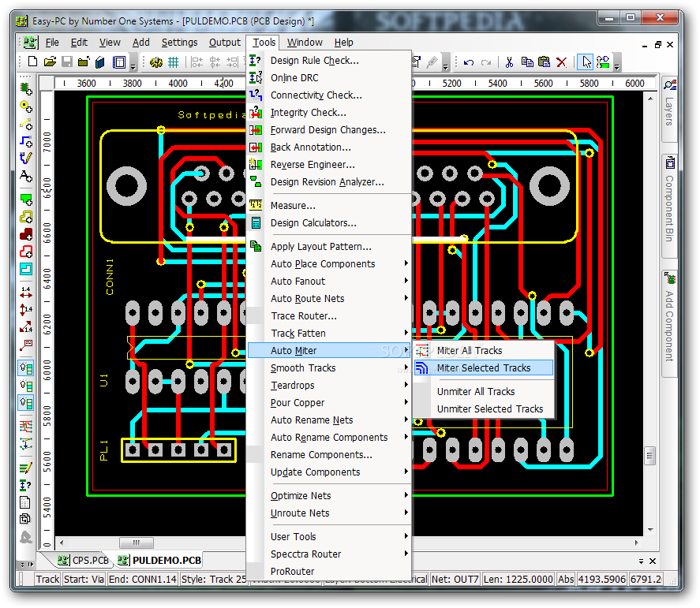The height and width of the screenshot is (608, 700).
Task: Click the New document toolbar icon
Action: pos(32,62)
